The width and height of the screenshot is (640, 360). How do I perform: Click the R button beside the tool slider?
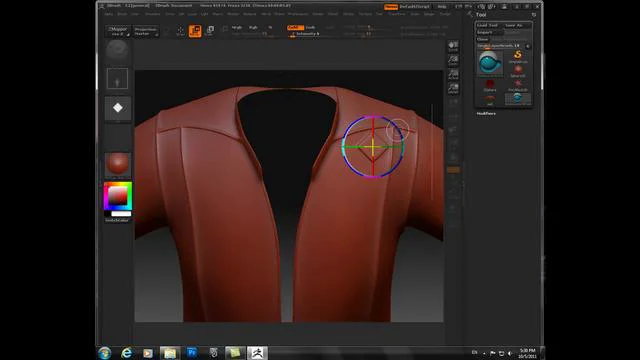pos(528,46)
